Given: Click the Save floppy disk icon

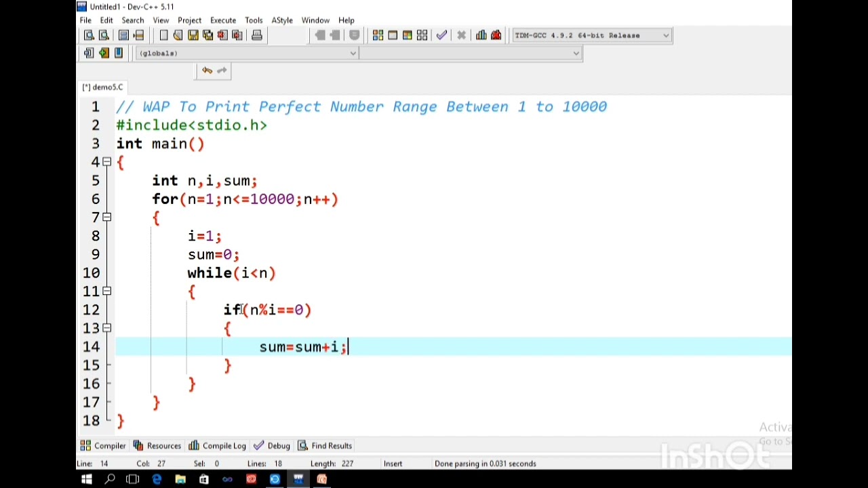Looking at the screenshot, I should [193, 35].
